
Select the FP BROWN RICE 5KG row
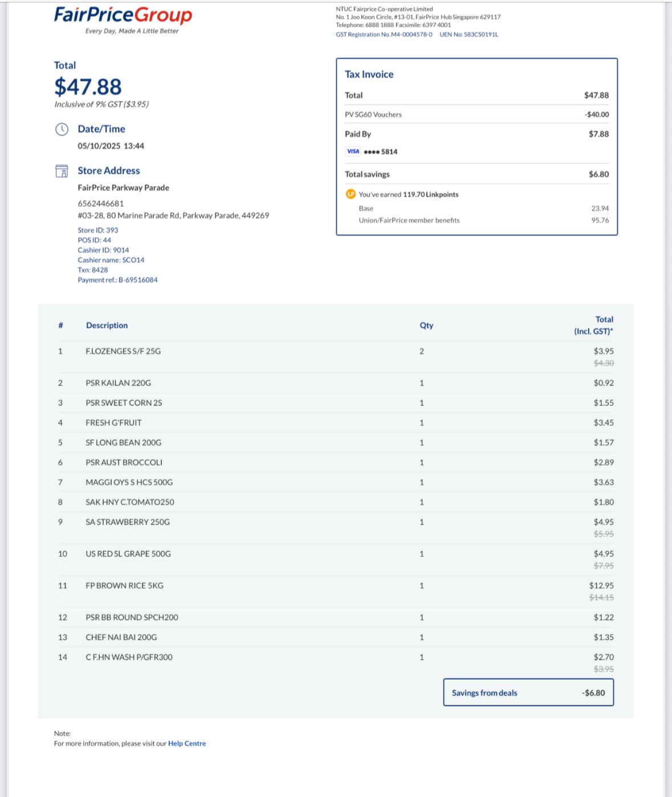[336, 591]
